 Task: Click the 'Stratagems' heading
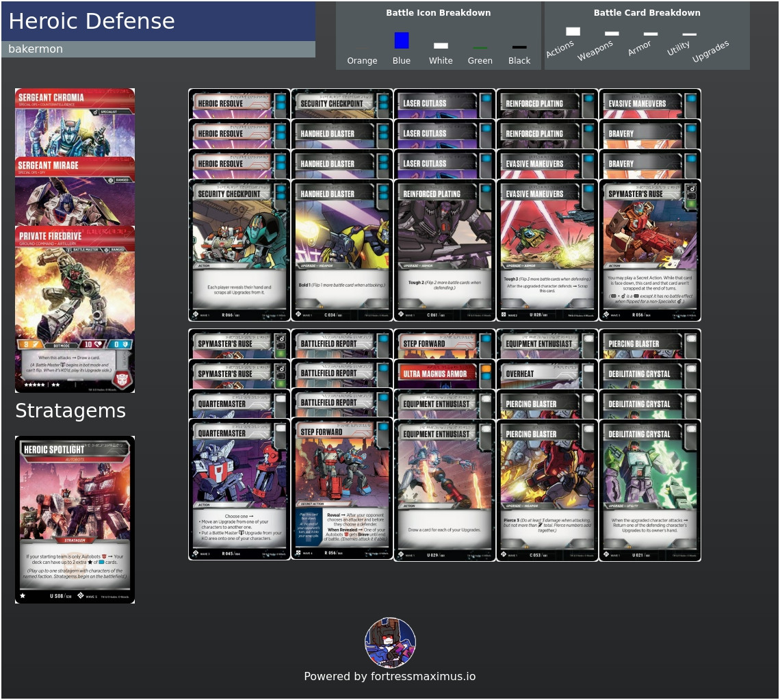click(x=70, y=411)
